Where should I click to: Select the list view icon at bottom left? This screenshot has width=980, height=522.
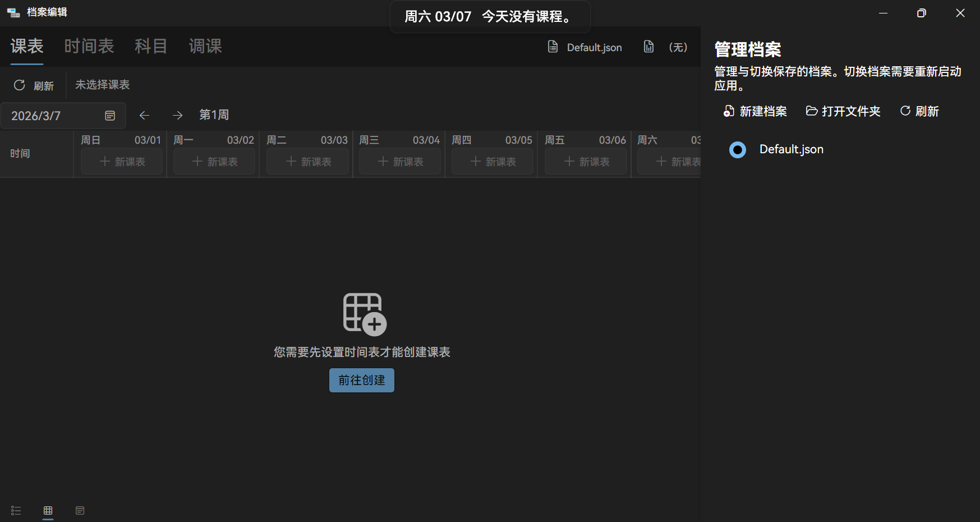(15, 511)
